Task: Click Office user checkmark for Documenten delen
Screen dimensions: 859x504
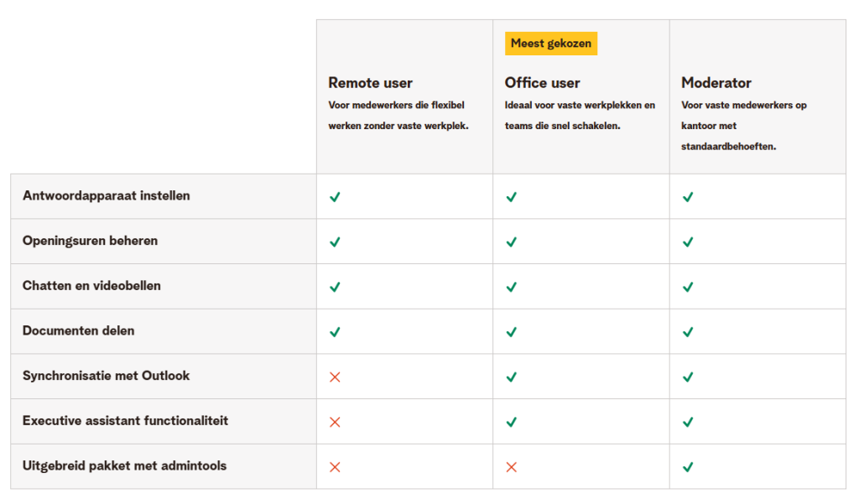Action: coord(511,332)
